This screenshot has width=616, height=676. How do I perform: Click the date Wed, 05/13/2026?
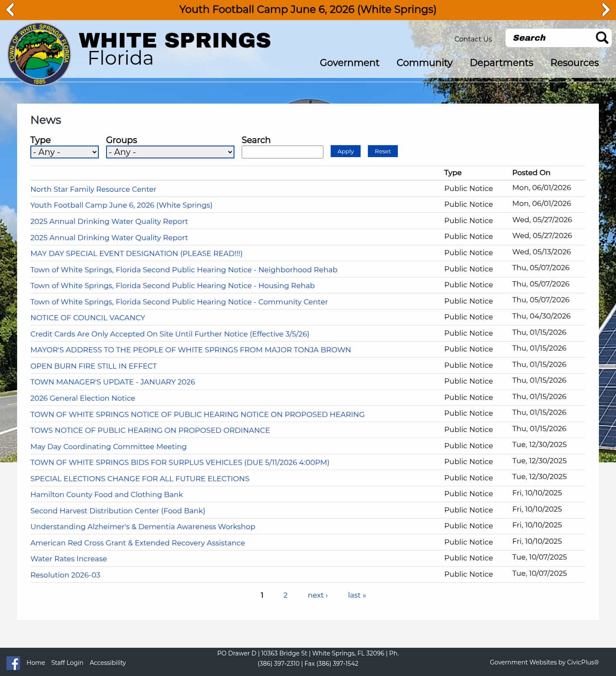(541, 252)
